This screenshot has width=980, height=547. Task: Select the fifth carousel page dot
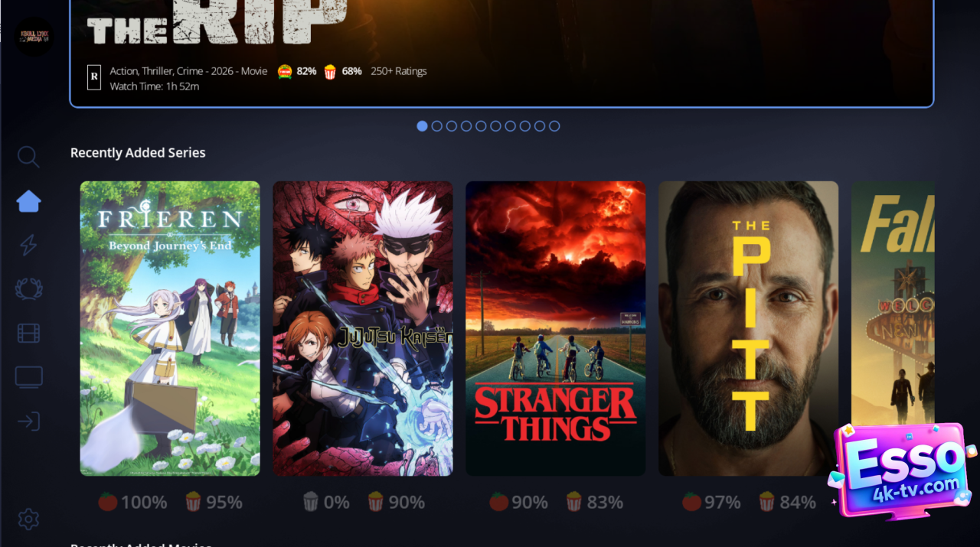(x=481, y=126)
